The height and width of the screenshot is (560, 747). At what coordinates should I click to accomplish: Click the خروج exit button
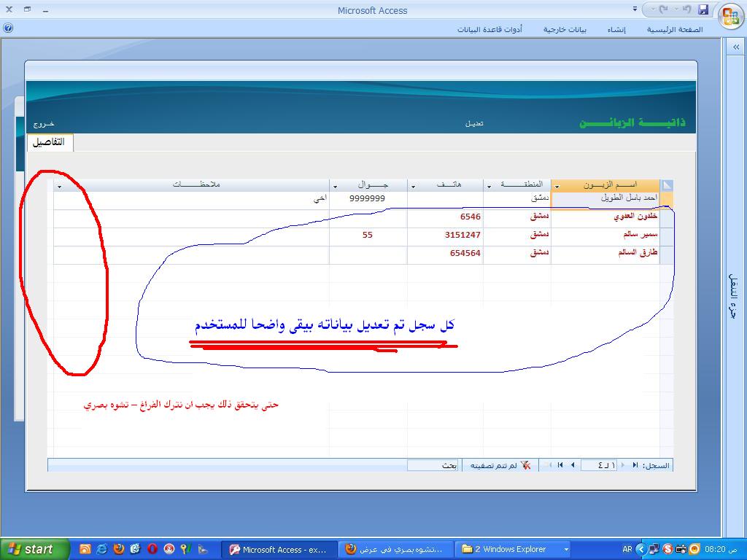click(x=43, y=124)
